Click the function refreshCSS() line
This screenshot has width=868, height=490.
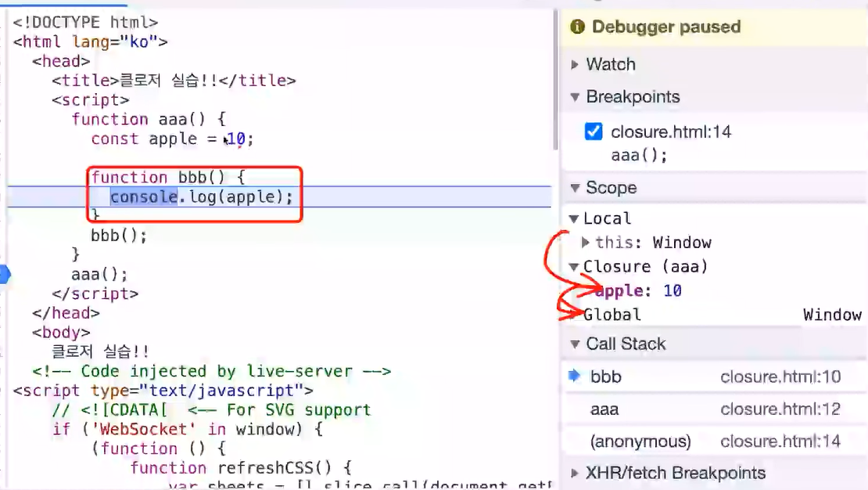click(241, 468)
